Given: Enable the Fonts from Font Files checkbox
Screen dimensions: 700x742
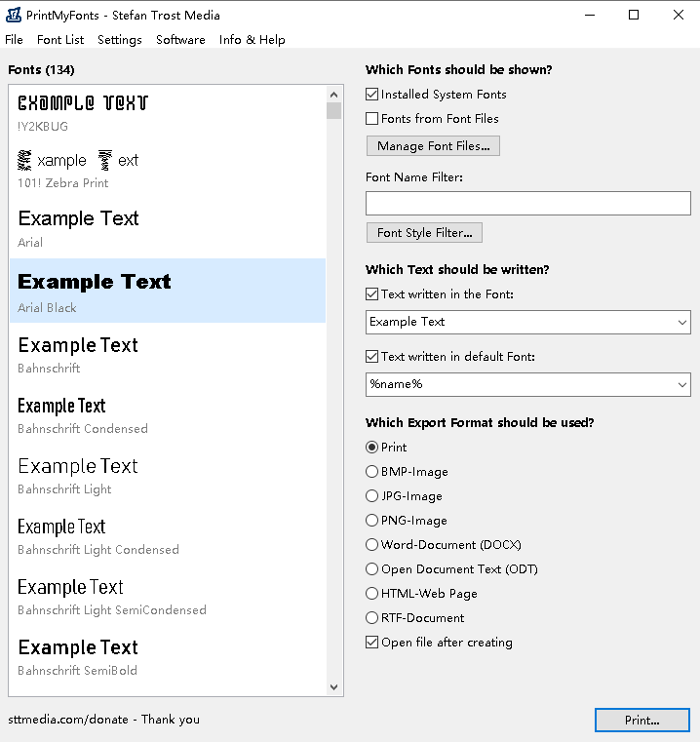Looking at the screenshot, I should coord(372,119).
